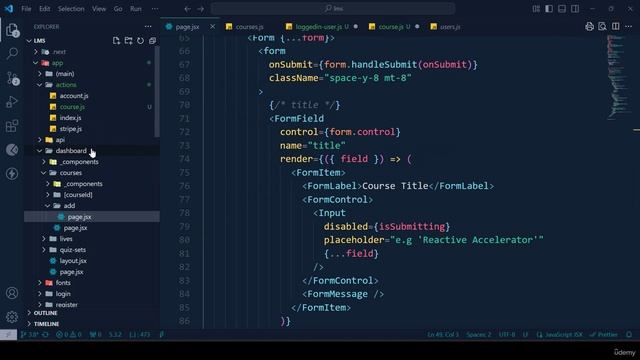The height and width of the screenshot is (360, 640).
Task: Go forward using the title bar arrow
Action: 200,9
